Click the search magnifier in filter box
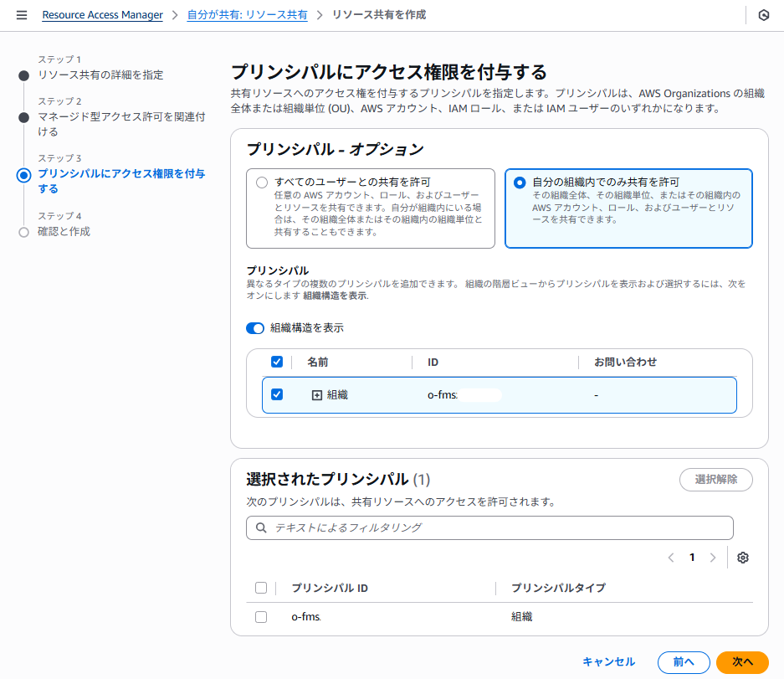This screenshot has height=679, width=784. (261, 528)
